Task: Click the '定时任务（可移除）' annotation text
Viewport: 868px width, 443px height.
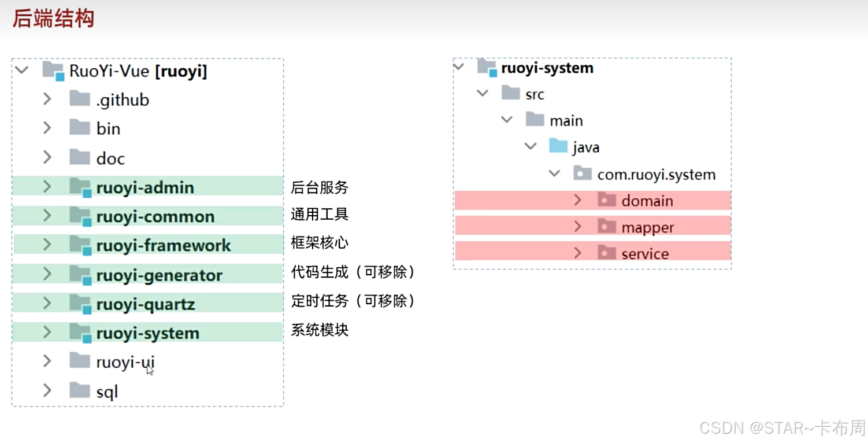Action: pyautogui.click(x=353, y=301)
